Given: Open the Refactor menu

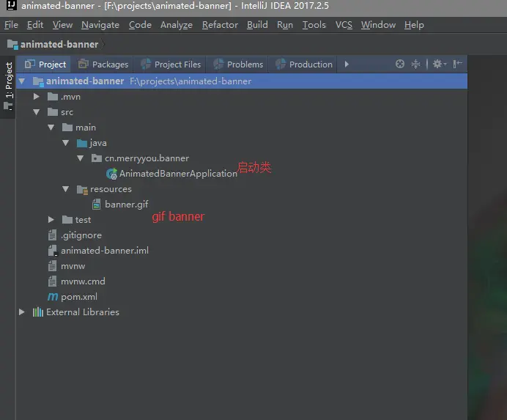Looking at the screenshot, I should [220, 25].
